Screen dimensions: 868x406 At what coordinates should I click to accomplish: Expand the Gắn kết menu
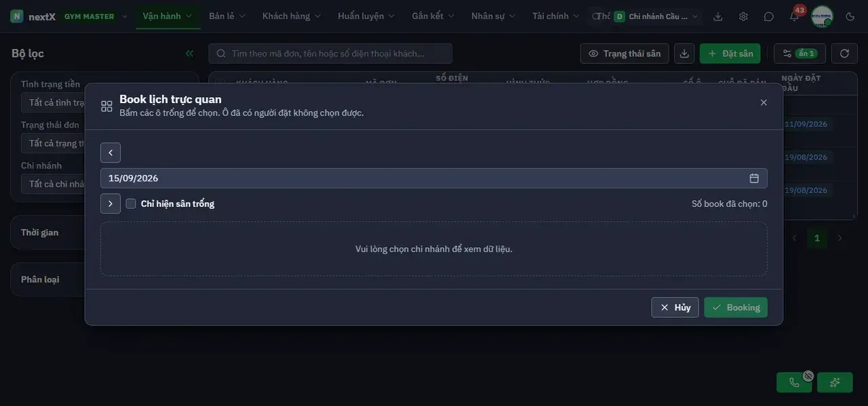click(x=433, y=16)
